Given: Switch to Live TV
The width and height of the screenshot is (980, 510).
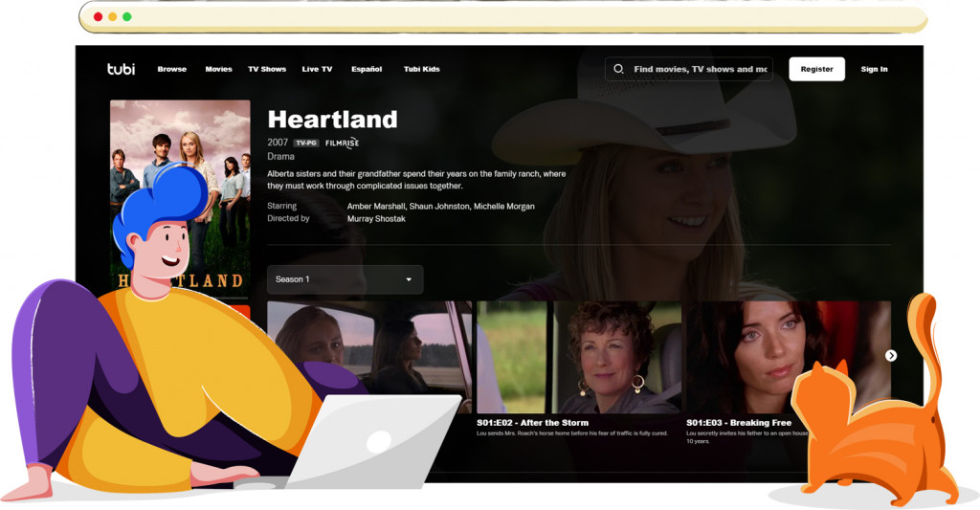Looking at the screenshot, I should [317, 70].
